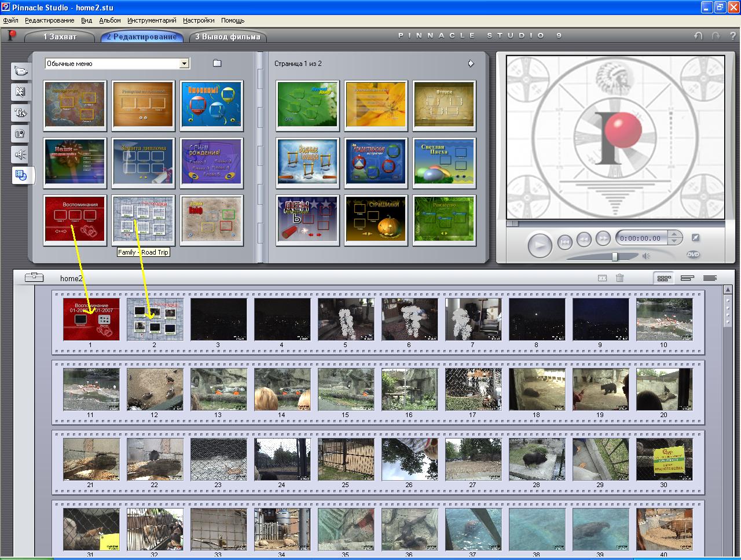Select storyboard clip 25 fence
Screen dimensions: 741x560
tap(346, 459)
